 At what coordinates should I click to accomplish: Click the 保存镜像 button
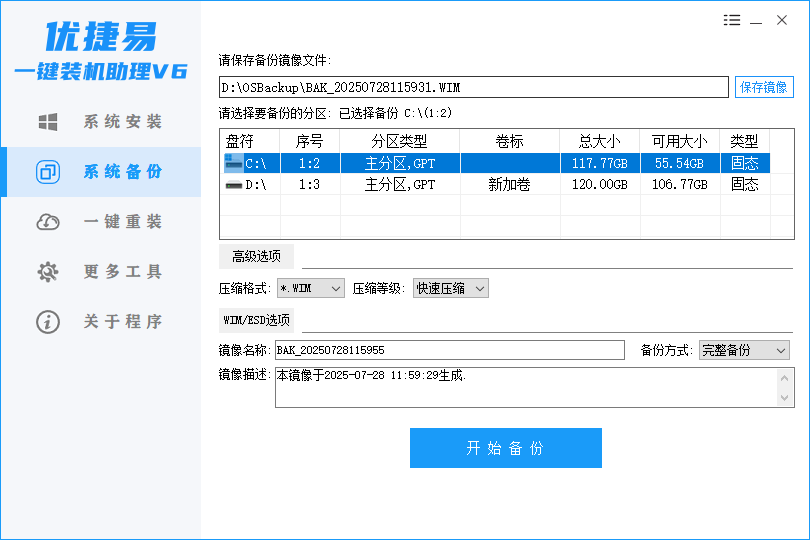(x=764, y=87)
